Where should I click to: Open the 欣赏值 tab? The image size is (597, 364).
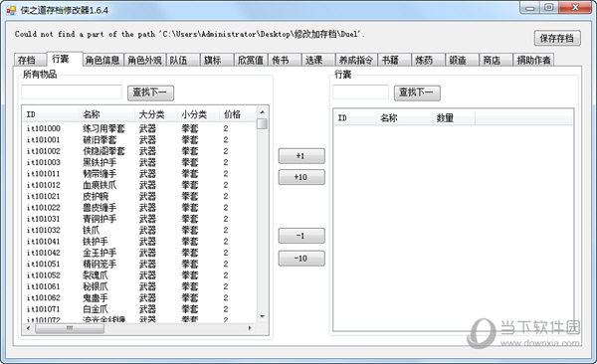[250, 60]
